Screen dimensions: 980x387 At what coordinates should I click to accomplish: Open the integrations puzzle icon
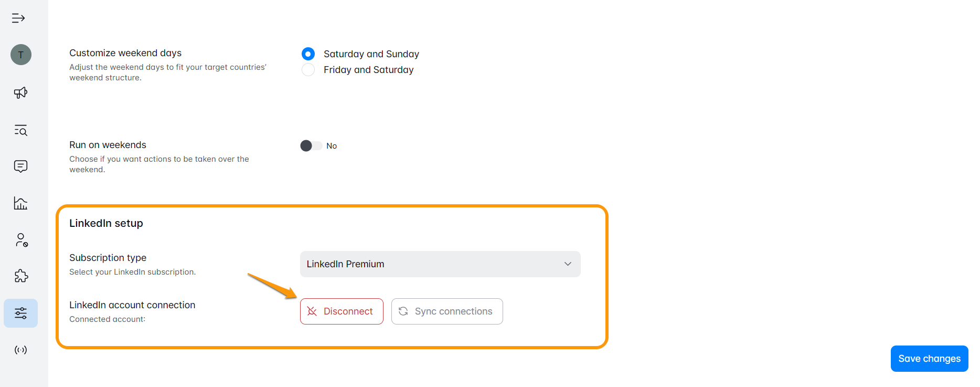pos(21,276)
